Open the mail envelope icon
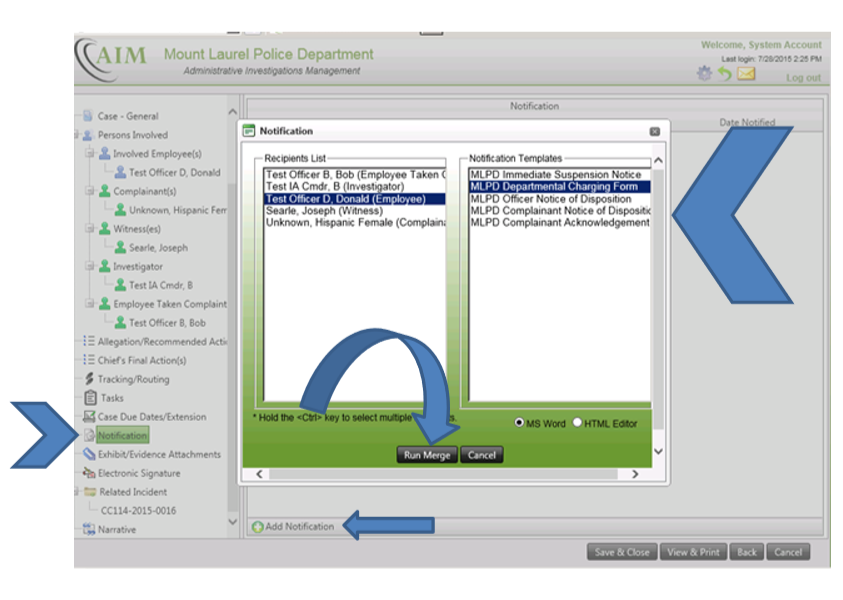The width and height of the screenshot is (843, 600). pyautogui.click(x=746, y=75)
